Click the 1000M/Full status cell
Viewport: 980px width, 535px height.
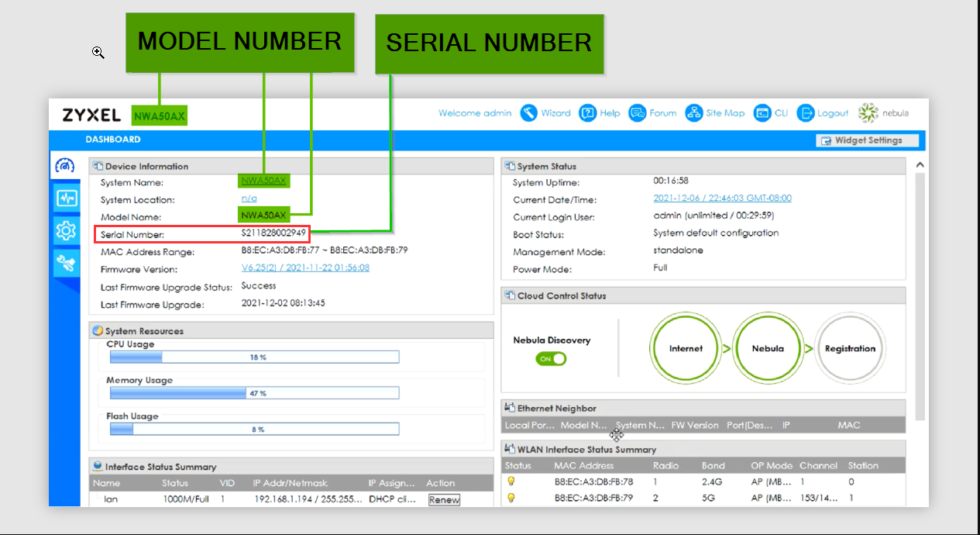click(186, 499)
